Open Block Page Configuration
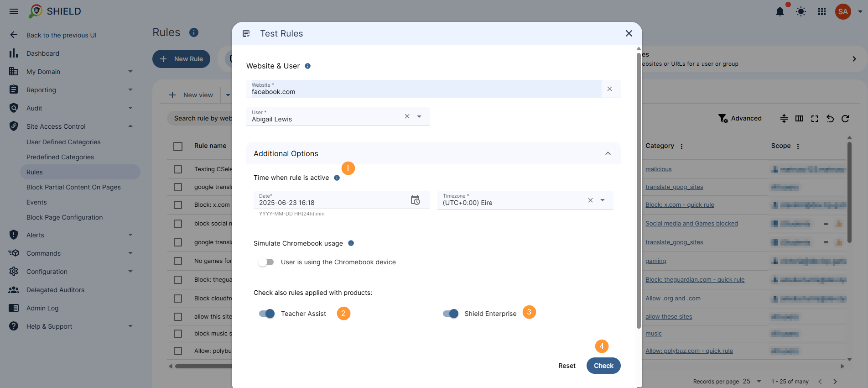868x388 pixels. [x=64, y=217]
